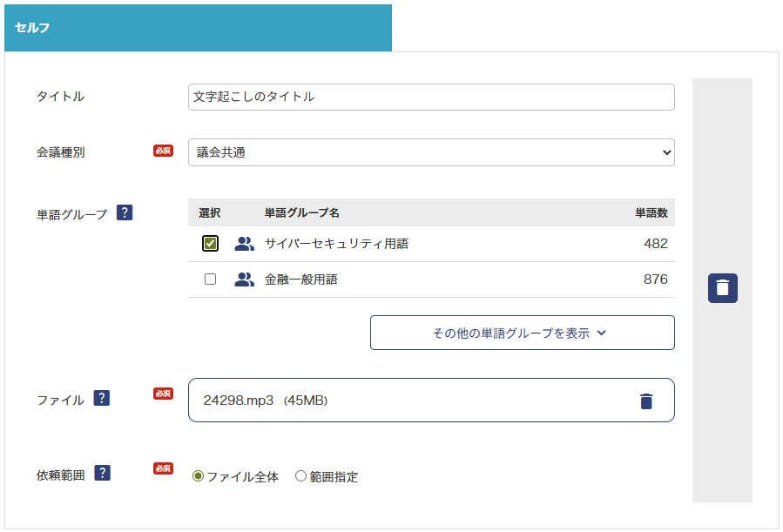783x532 pixels.
Task: Click the 24298.mp3 file name
Action: coord(239,401)
